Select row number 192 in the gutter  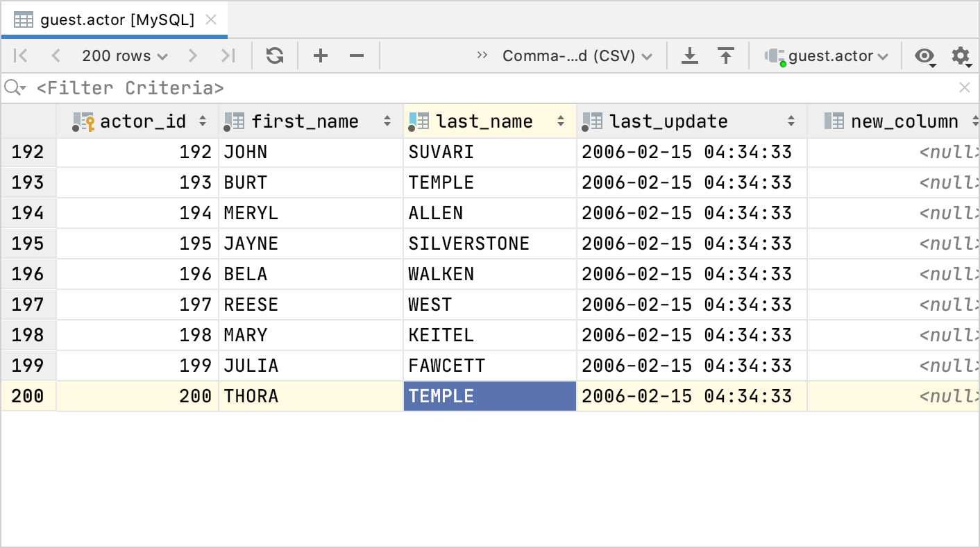click(28, 152)
